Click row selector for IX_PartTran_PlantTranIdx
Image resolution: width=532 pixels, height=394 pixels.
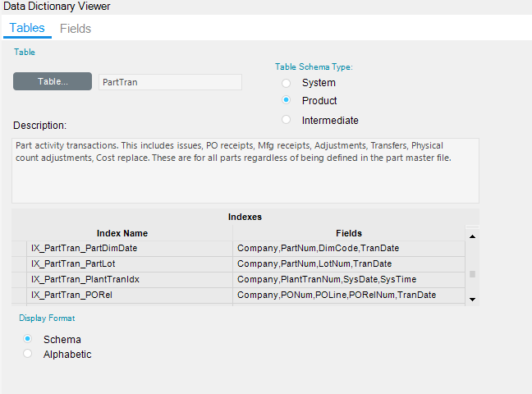coord(20,280)
